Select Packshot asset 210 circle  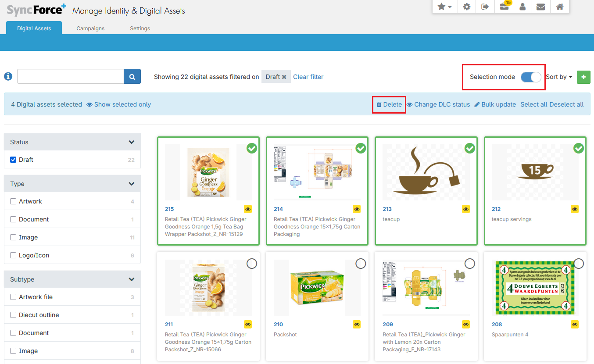(361, 263)
